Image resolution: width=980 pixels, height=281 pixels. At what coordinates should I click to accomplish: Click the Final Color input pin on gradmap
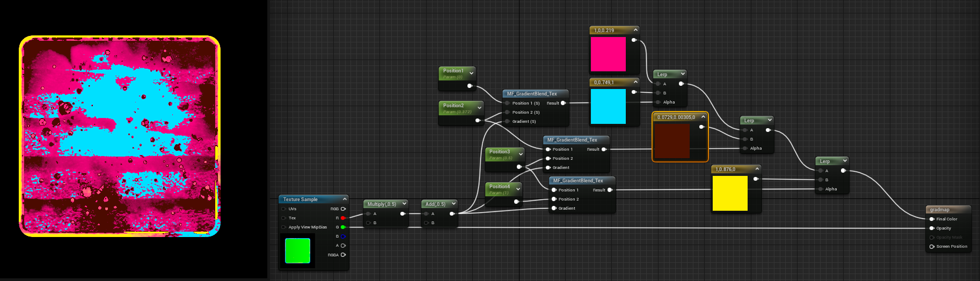[x=932, y=219]
